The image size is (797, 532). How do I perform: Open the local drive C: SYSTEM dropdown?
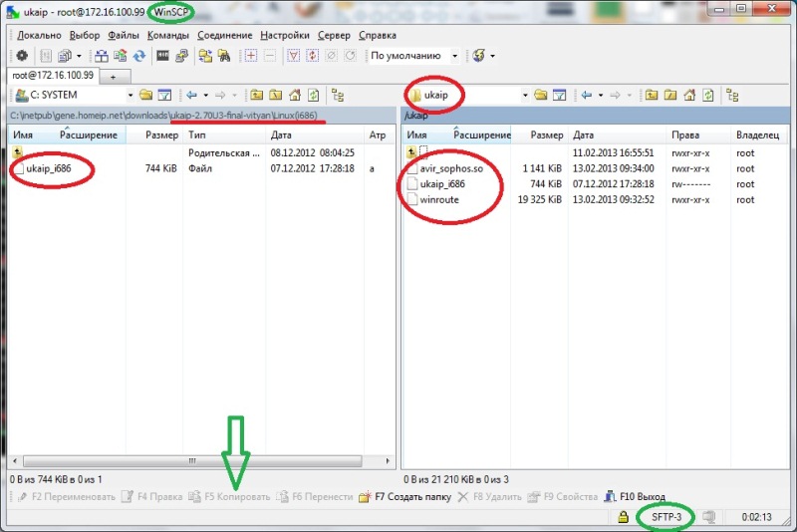point(129,96)
